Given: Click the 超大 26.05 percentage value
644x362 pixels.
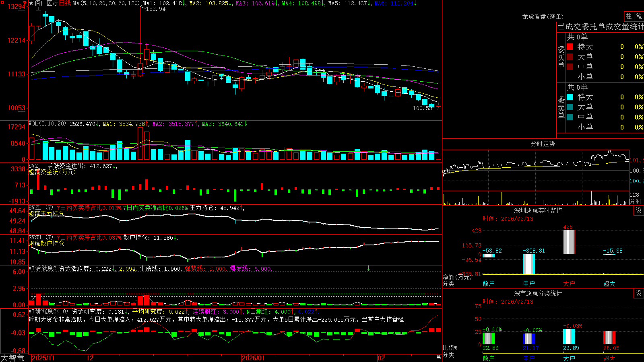Looking at the screenshot, I should click(x=611, y=348).
